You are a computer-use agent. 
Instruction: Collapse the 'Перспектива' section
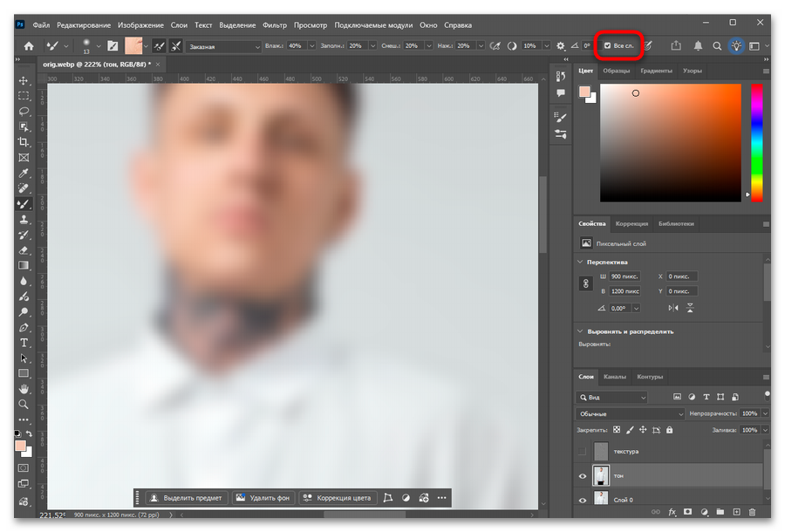tap(580, 262)
